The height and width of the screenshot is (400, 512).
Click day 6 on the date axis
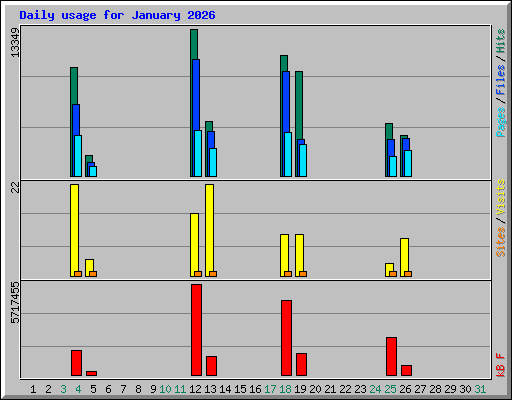click(108, 389)
